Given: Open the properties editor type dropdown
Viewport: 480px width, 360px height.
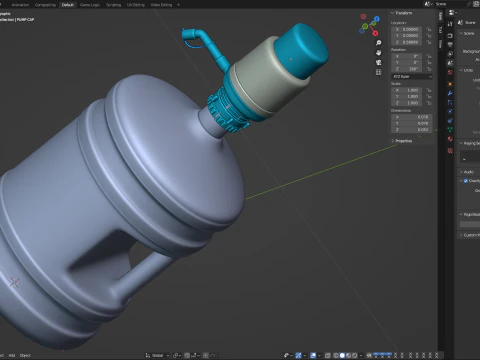Looking at the screenshot, I should (x=452, y=13).
